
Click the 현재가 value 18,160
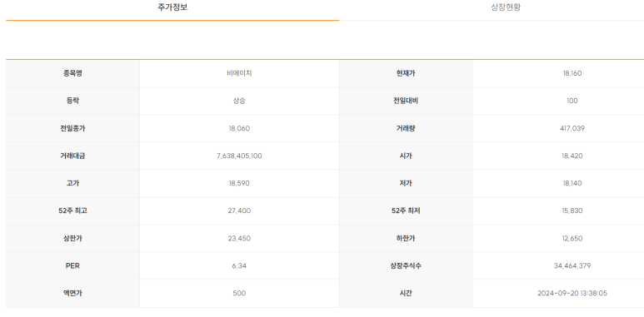(572, 73)
